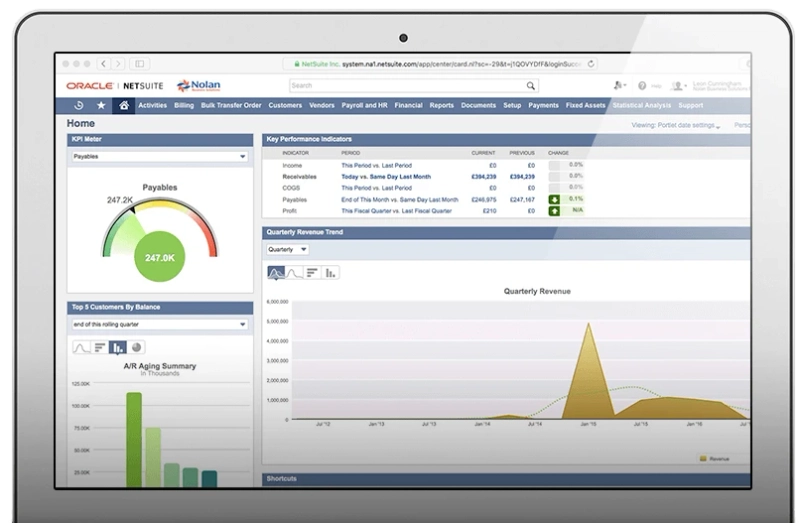
Task: Click the Jan '15 revenue peak on chart
Action: click(589, 325)
